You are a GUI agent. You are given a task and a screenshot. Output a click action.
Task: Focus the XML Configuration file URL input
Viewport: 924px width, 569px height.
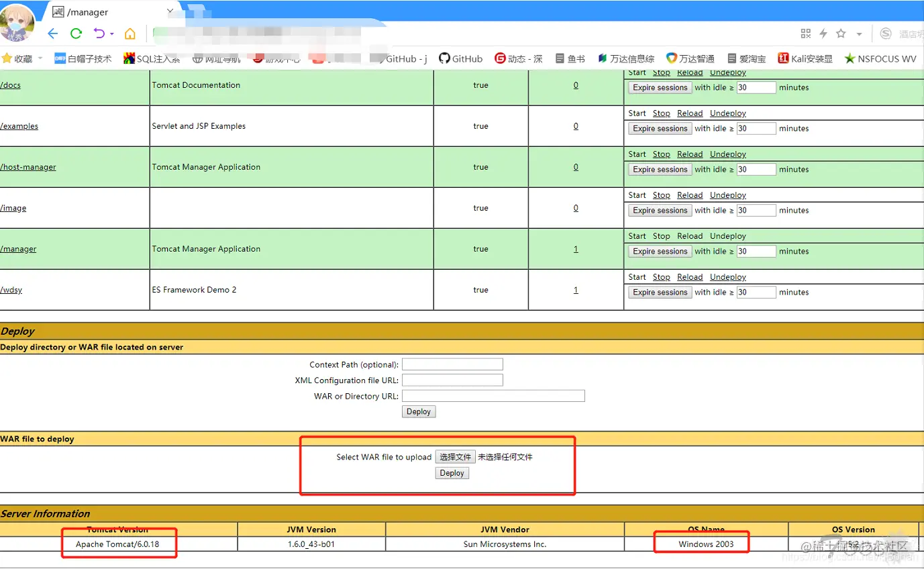pos(452,380)
